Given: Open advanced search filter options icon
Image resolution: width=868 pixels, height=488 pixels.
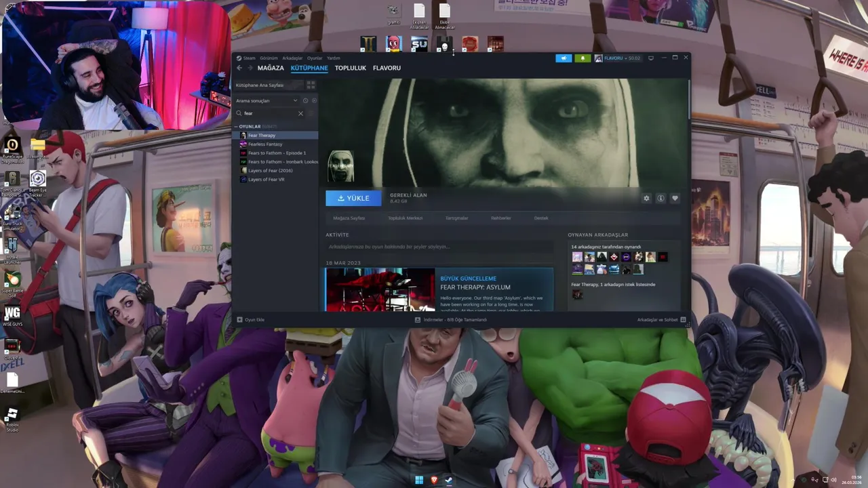Looking at the screenshot, I should point(312,113).
